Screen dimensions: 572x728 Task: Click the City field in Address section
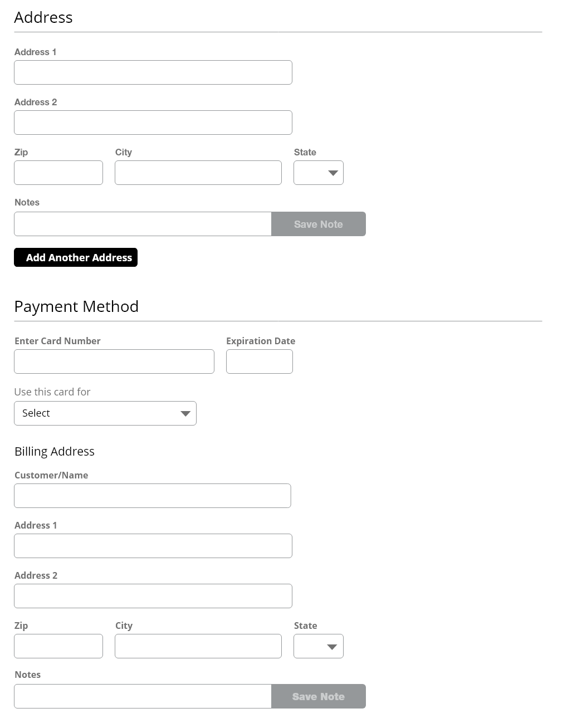coord(198,173)
